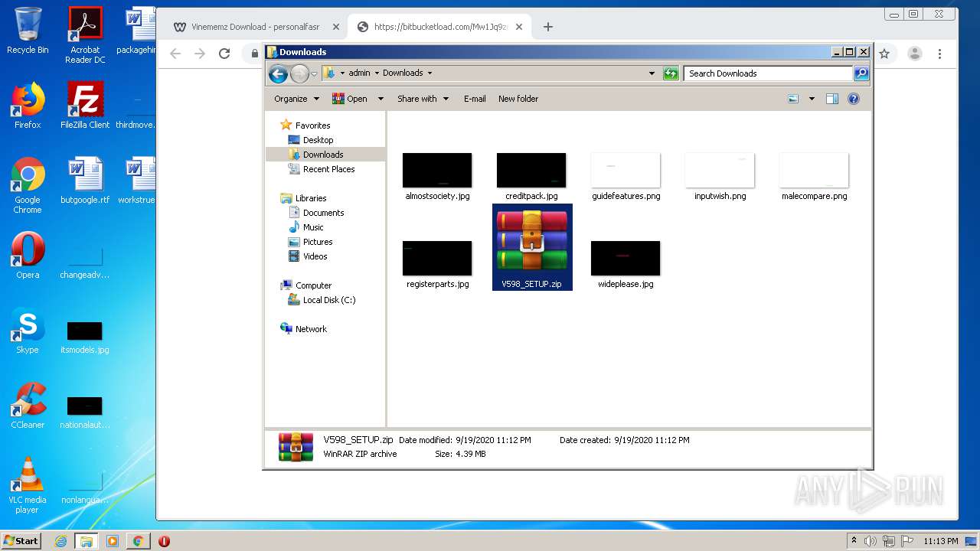Open the Firefox desktop shortcut
980x551 pixels.
28,106
